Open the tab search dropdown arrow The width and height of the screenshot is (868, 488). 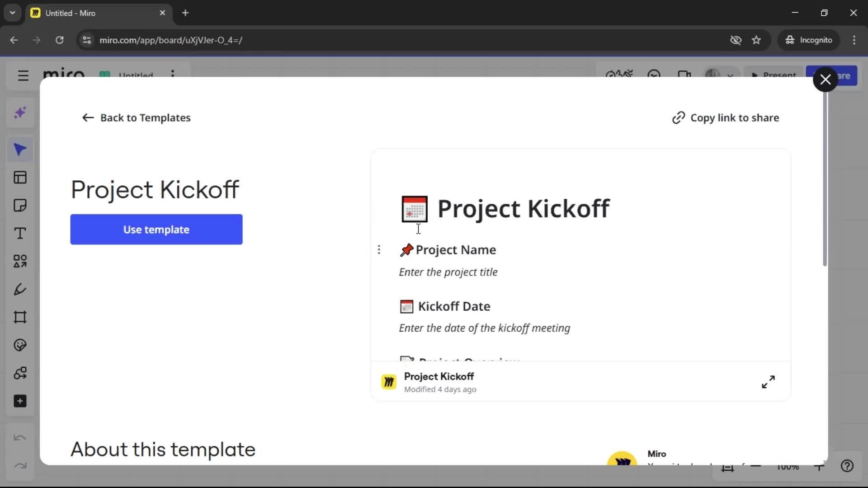pos(13,13)
